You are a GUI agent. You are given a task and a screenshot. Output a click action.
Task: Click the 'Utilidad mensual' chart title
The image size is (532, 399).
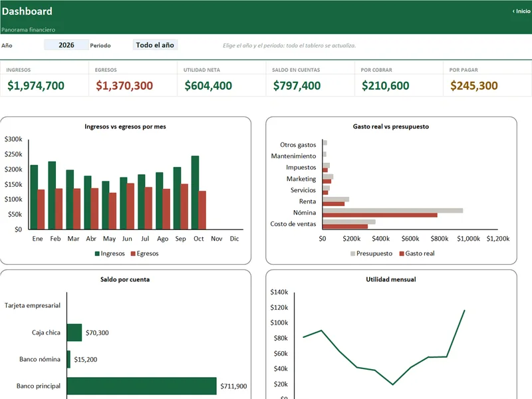[391, 279]
